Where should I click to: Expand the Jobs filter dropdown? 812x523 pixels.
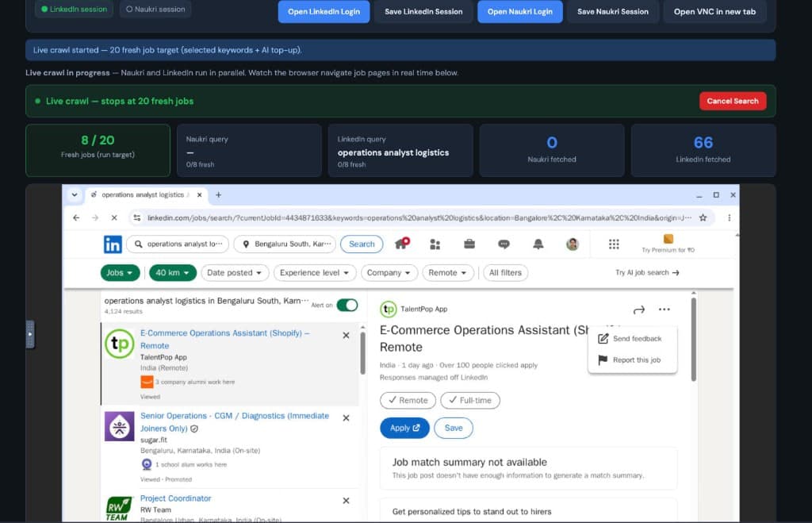120,273
